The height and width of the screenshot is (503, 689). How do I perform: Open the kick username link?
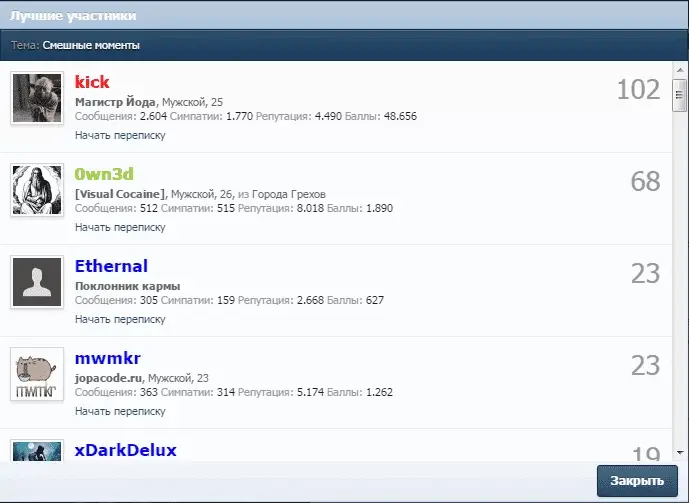coord(92,82)
